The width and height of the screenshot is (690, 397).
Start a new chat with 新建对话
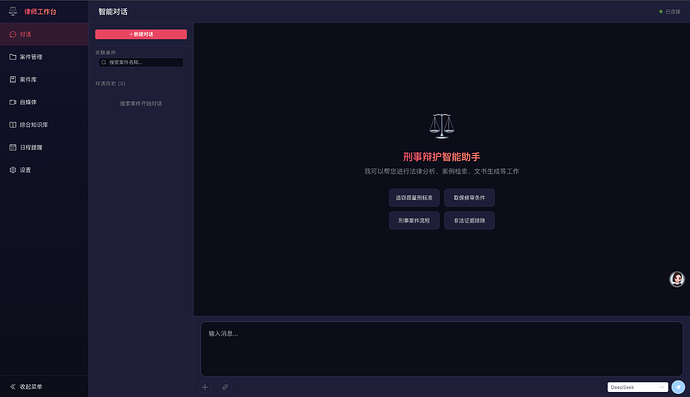tap(141, 34)
